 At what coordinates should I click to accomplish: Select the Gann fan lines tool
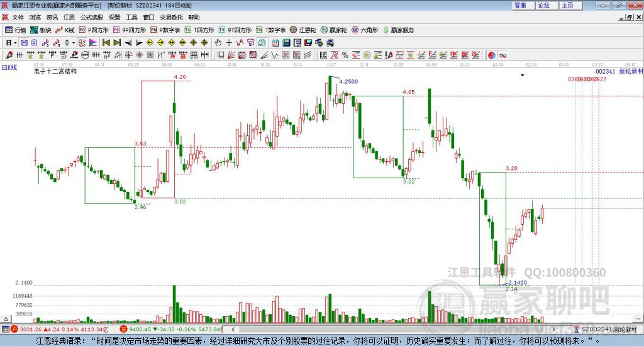(231, 55)
